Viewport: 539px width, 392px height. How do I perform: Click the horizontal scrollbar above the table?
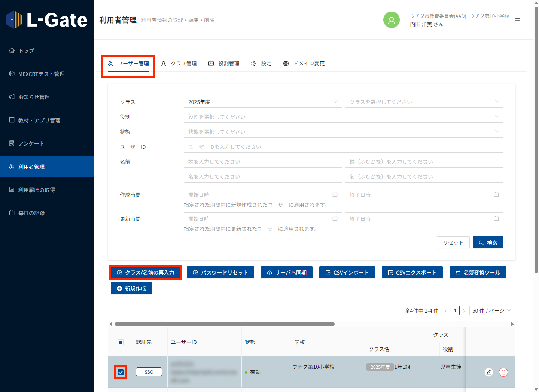point(225,324)
